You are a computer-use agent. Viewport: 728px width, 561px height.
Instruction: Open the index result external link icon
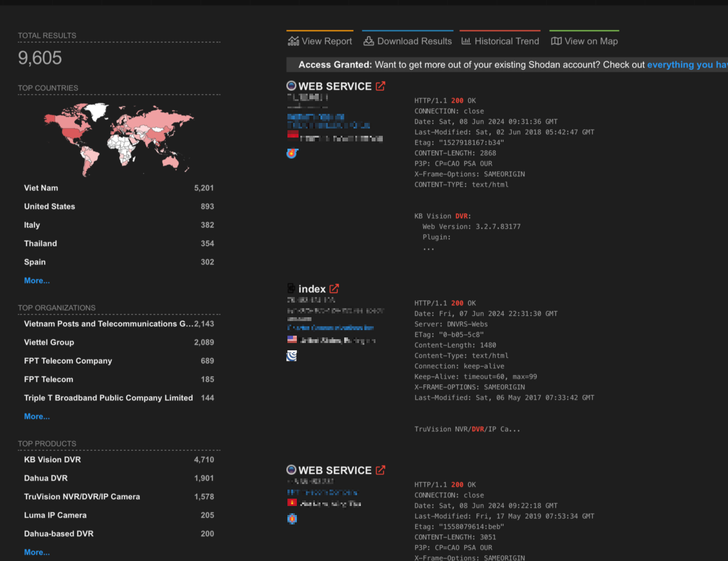tap(334, 289)
